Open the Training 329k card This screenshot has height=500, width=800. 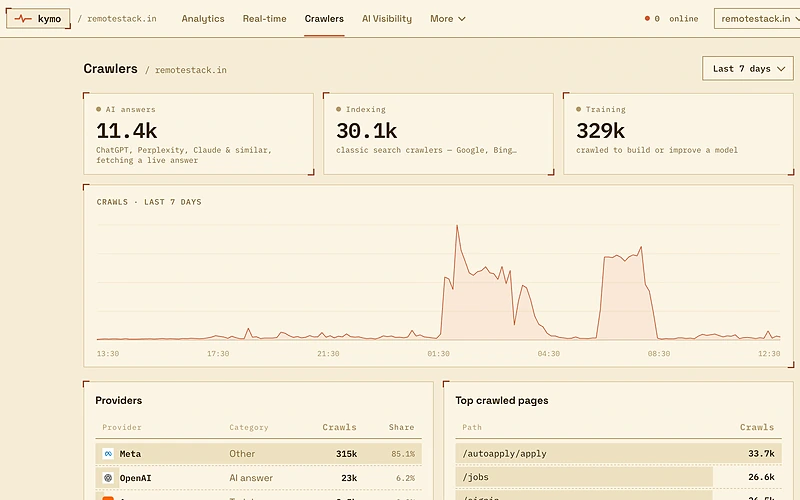pyautogui.click(x=679, y=134)
